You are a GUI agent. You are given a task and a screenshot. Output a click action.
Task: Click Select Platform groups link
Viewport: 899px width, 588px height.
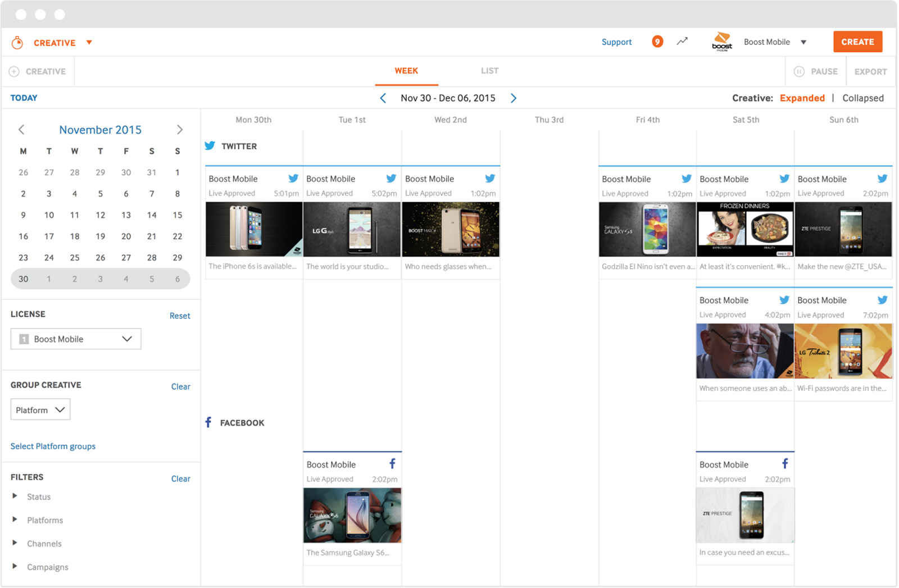53,446
